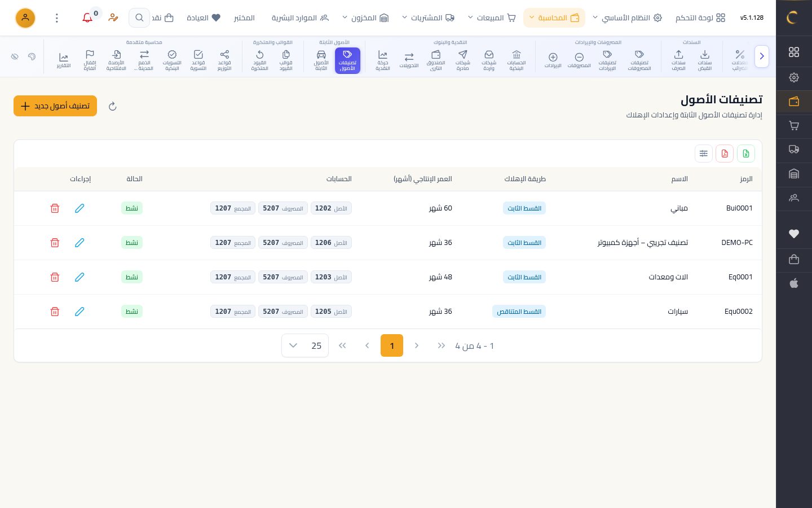Expand النظام الأساسي menu dropdown

pos(626,18)
